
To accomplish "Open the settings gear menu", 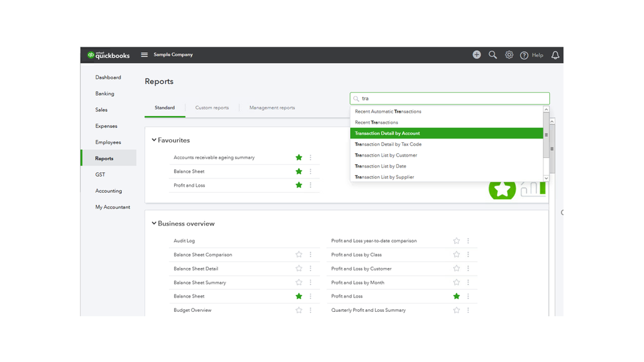I will [x=509, y=55].
